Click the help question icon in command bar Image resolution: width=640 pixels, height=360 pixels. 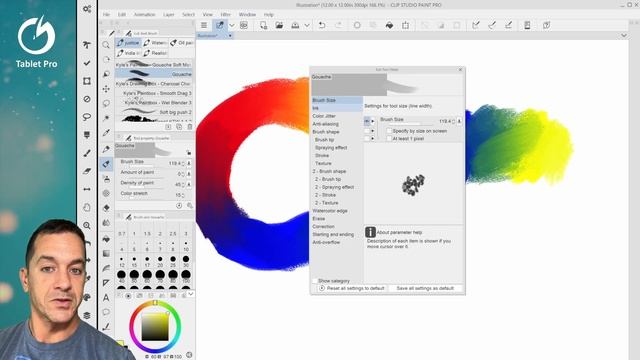click(x=547, y=25)
